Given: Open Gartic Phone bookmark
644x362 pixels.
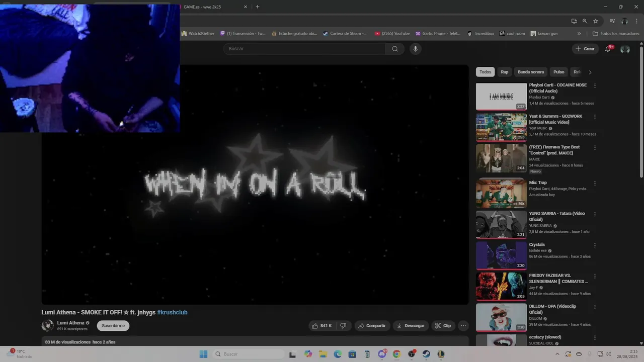Looking at the screenshot, I should (x=438, y=34).
